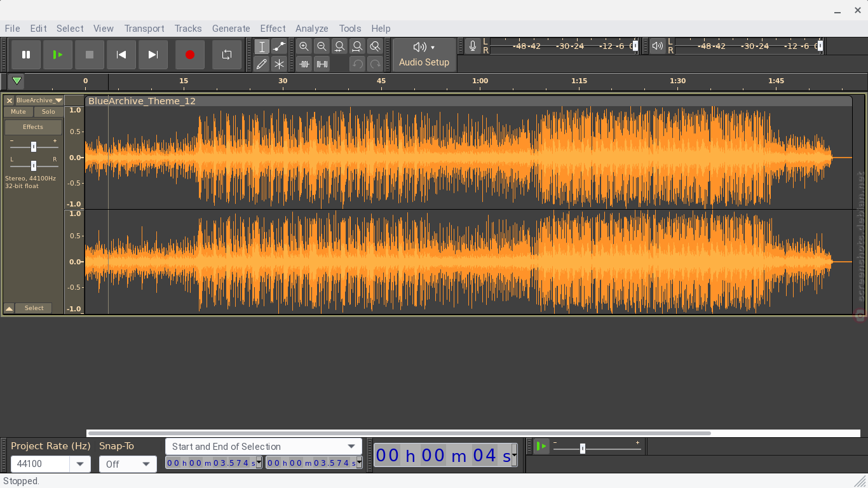Image resolution: width=868 pixels, height=488 pixels.
Task: Click the microphone record meter icon
Action: 473,46
